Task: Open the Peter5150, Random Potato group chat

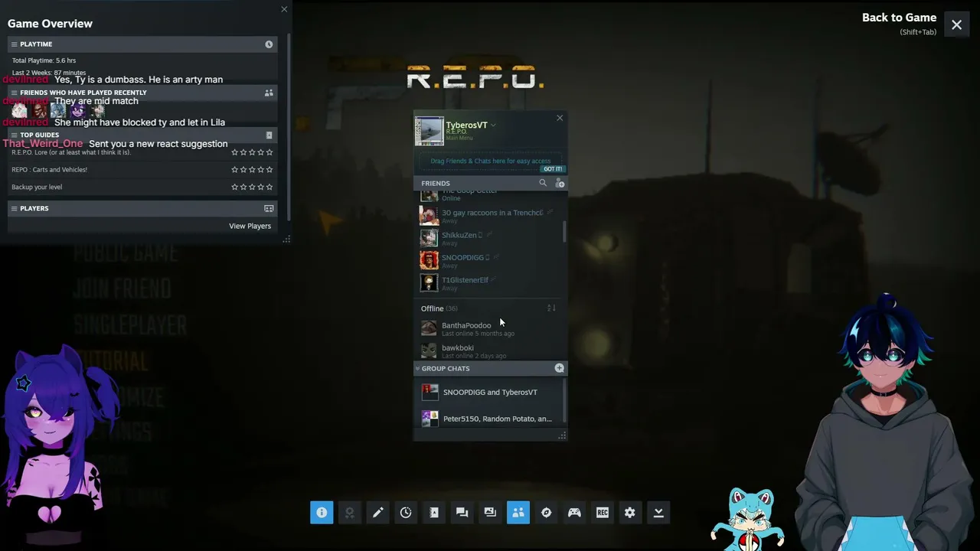Action: pyautogui.click(x=490, y=419)
